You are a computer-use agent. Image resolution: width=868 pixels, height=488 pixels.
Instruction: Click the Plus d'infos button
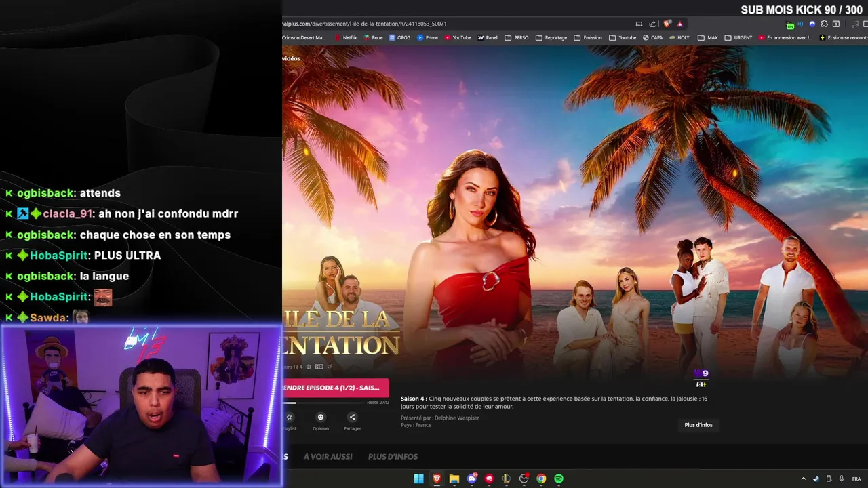pyautogui.click(x=698, y=425)
